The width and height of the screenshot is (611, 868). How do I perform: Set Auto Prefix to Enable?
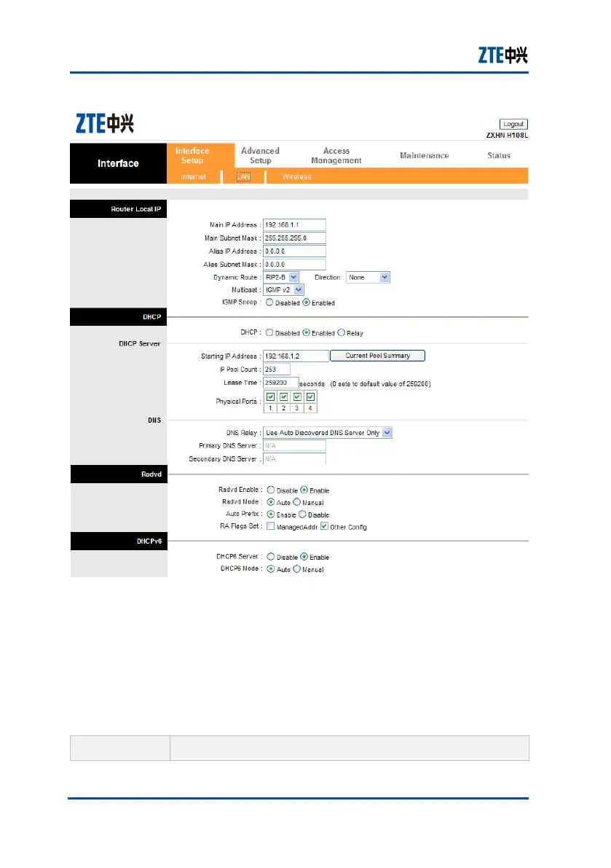point(270,515)
